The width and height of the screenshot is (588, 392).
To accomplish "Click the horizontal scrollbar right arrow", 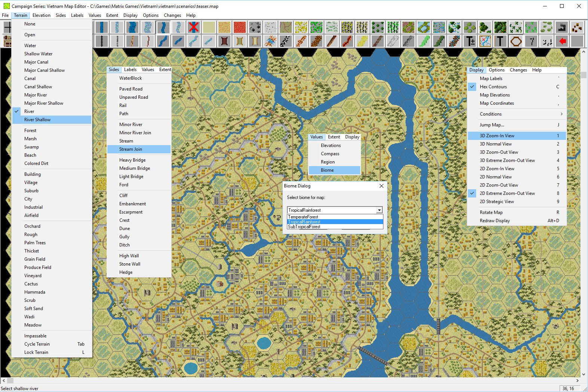I will (577, 380).
